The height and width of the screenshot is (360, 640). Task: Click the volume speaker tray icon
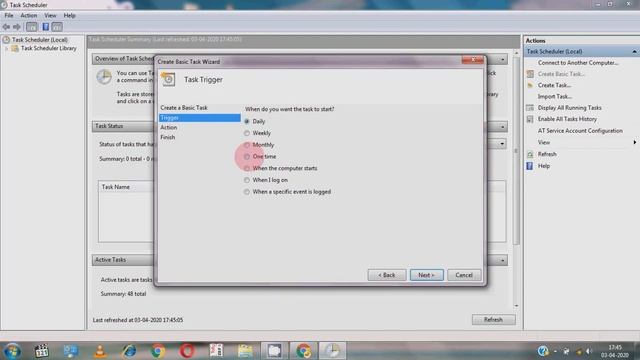point(589,351)
